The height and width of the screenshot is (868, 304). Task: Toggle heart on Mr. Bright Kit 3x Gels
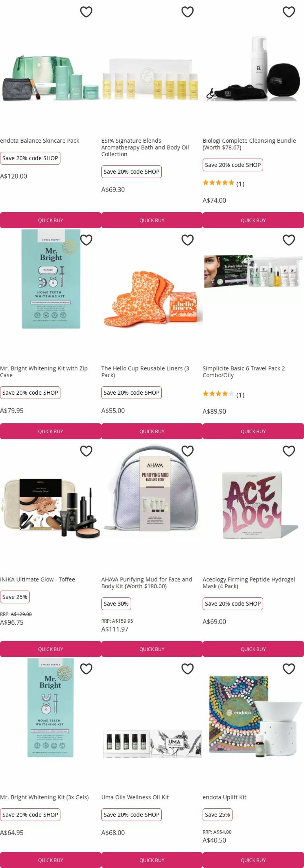[86, 669]
